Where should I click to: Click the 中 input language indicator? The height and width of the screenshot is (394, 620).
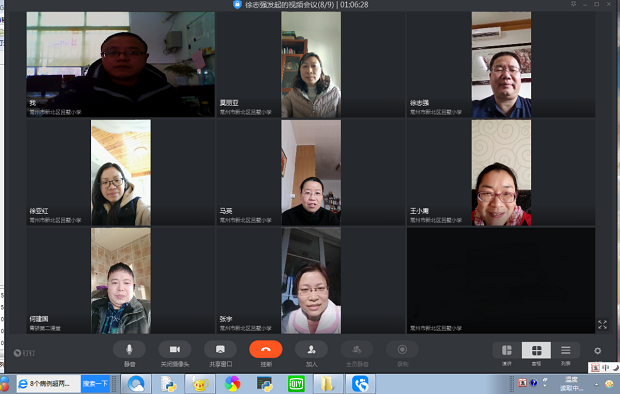(x=605, y=368)
